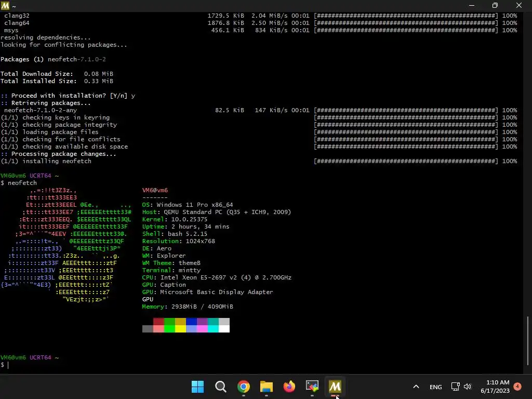Image resolution: width=532 pixels, height=399 pixels.
Task: Click the text "$ neofetch"
Action: tap(19, 183)
